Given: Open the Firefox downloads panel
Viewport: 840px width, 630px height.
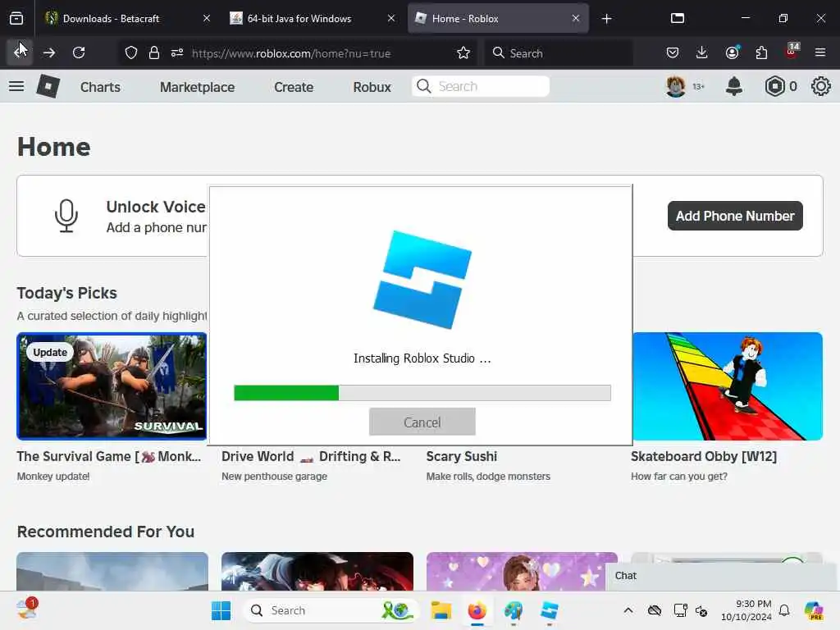Looking at the screenshot, I should [x=702, y=52].
